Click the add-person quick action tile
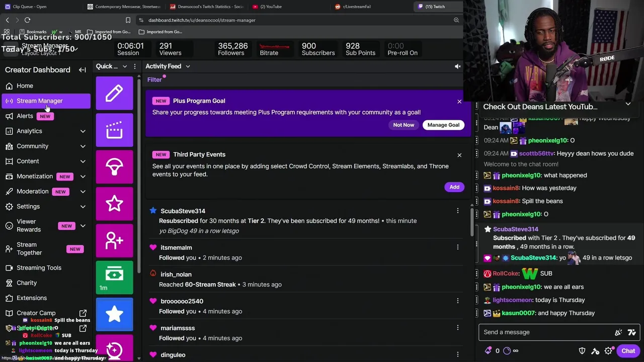The image size is (644, 362). point(114,240)
